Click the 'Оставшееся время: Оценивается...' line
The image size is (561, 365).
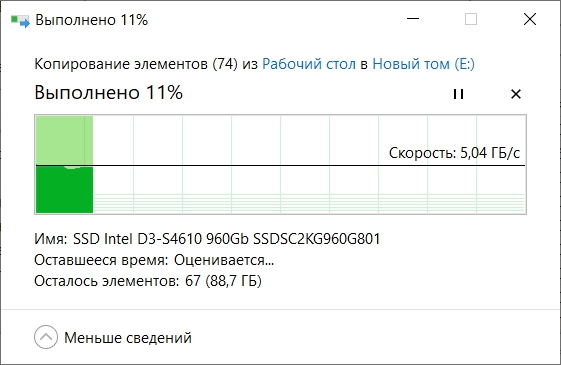(x=154, y=260)
